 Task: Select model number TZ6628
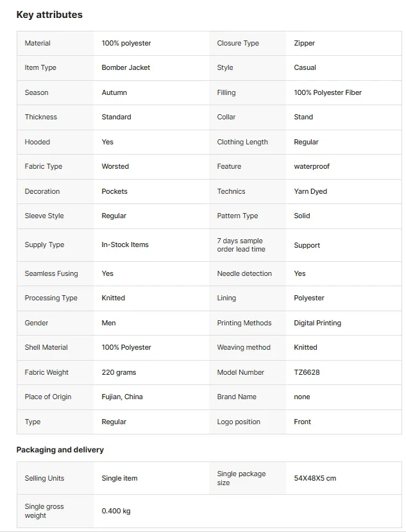tap(307, 372)
